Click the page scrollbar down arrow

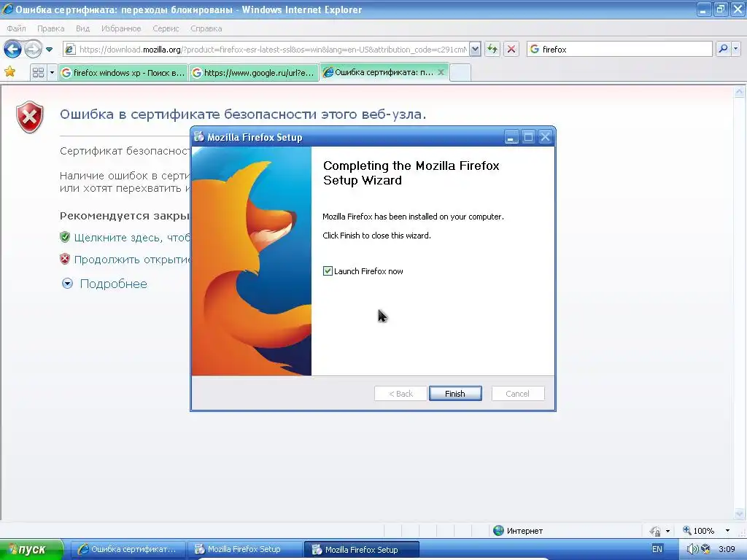coord(740,513)
